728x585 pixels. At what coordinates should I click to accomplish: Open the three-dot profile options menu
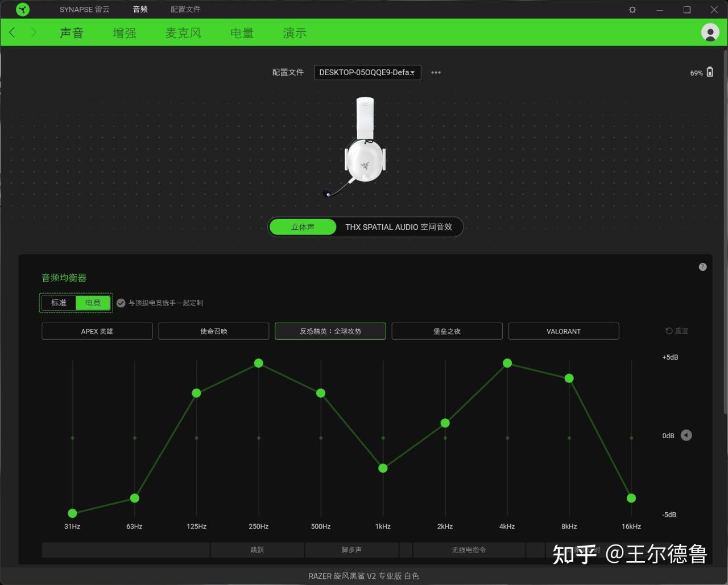click(x=436, y=72)
